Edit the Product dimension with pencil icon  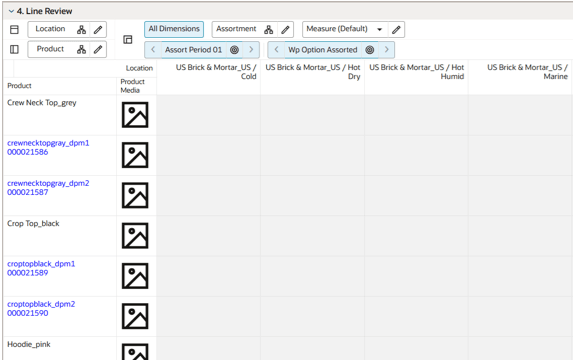(98, 49)
